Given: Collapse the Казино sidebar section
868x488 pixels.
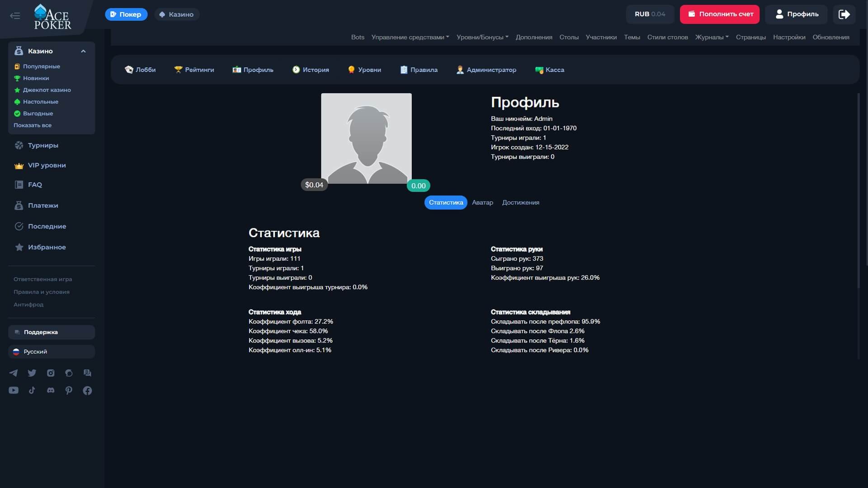Looking at the screenshot, I should click(83, 51).
